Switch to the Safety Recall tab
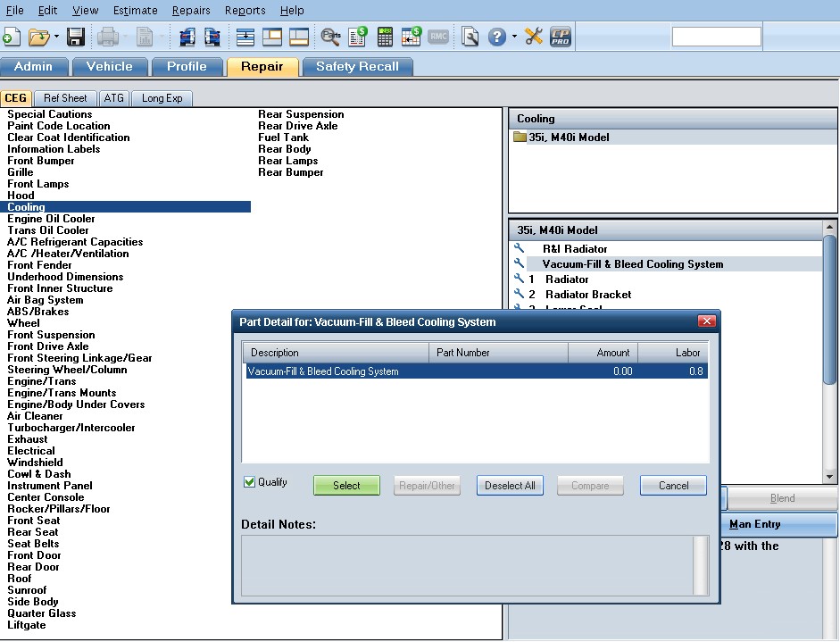 pyautogui.click(x=357, y=66)
